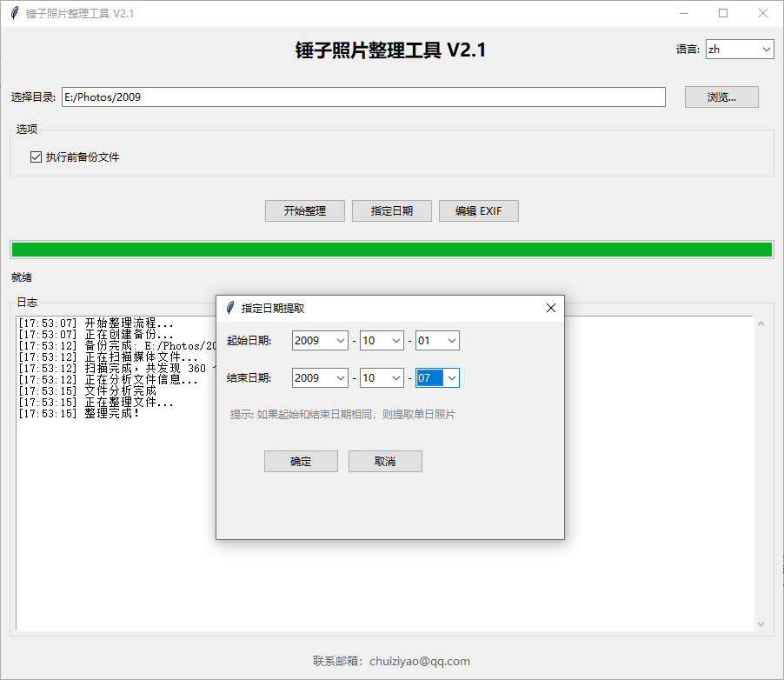Click the green progress bar
The width and height of the screenshot is (784, 680).
(x=391, y=250)
